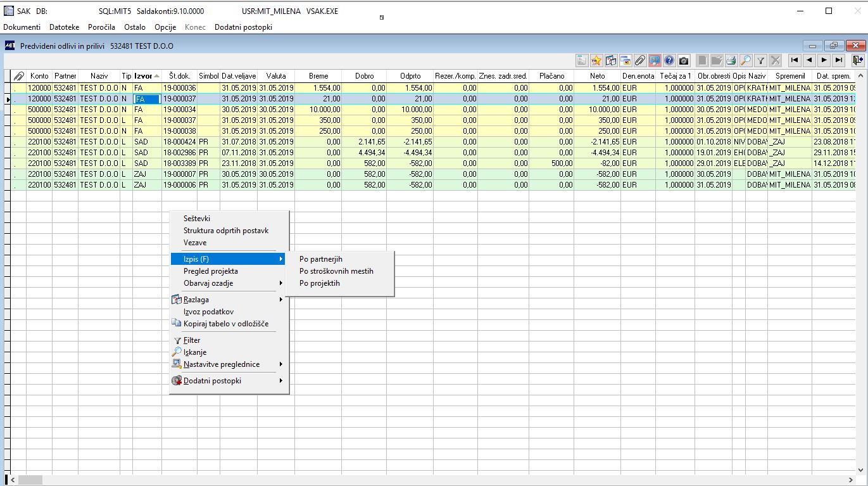This screenshot has height=486, width=868.
Task: Go to first record arrow button
Action: [794, 60]
